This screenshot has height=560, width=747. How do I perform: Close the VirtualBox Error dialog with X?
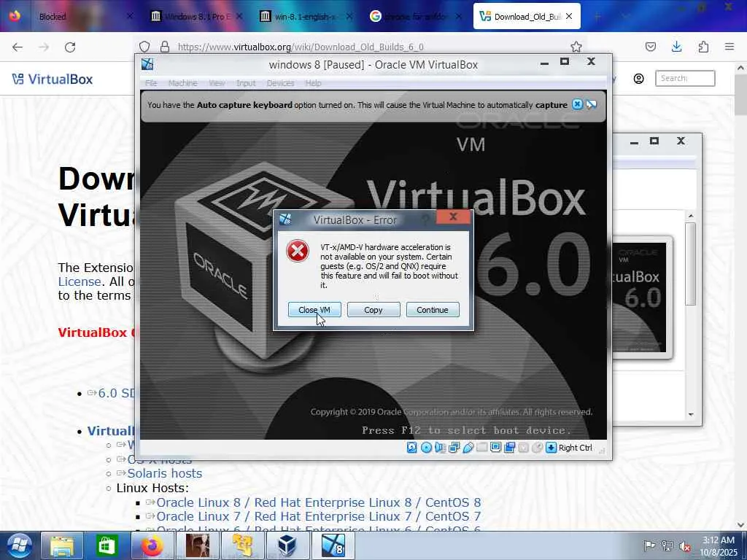(x=453, y=217)
